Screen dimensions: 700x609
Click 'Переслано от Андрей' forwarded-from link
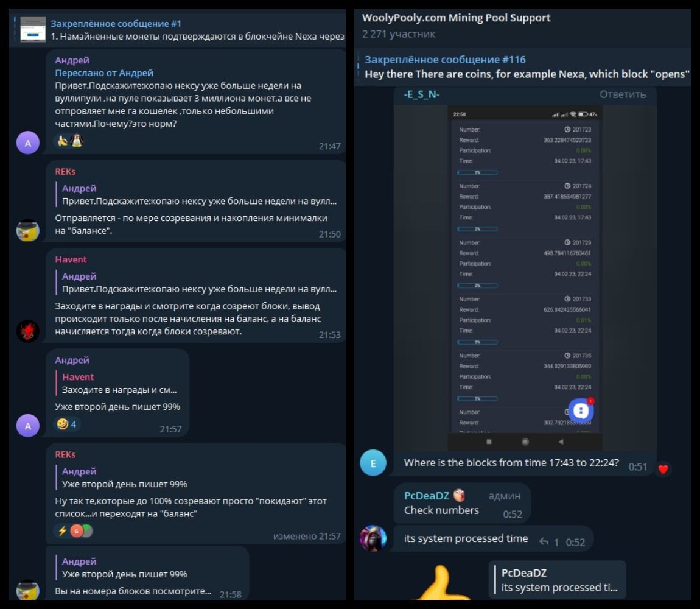(104, 73)
